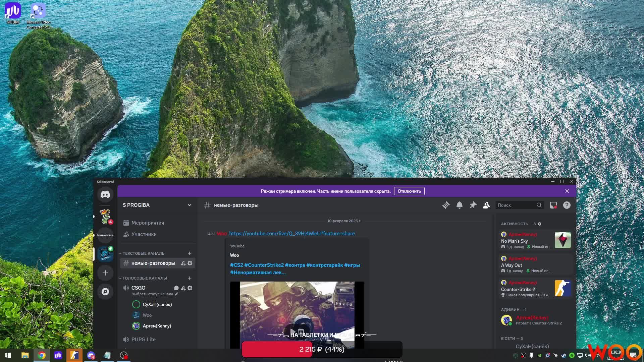Open the server with 4 notifications badge
The width and height of the screenshot is (644, 362).
(x=105, y=217)
